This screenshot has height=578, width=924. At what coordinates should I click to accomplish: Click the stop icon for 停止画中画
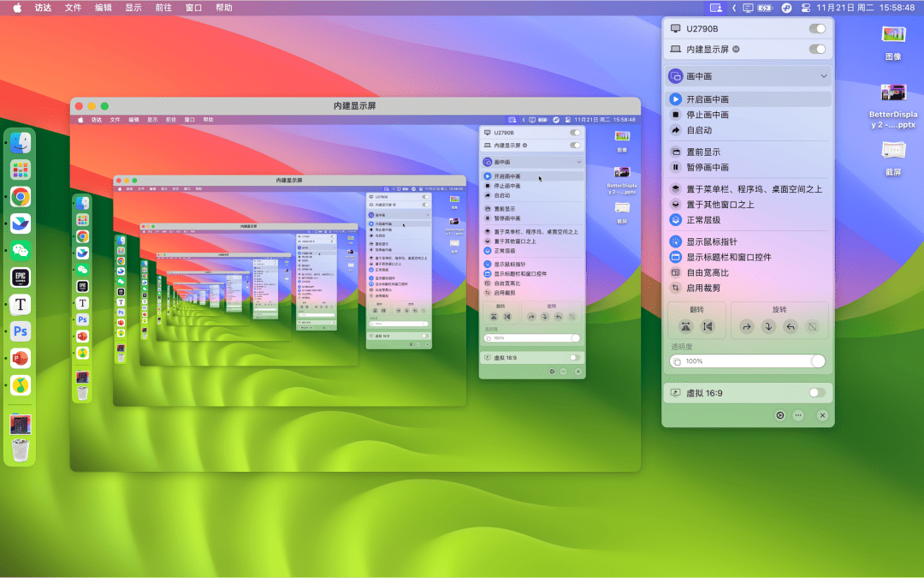676,115
